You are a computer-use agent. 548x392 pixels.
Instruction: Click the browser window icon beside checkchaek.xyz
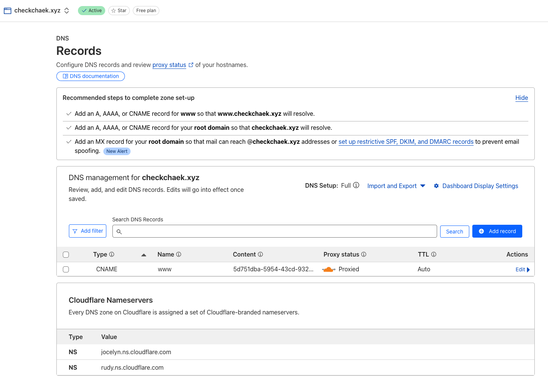8,11
